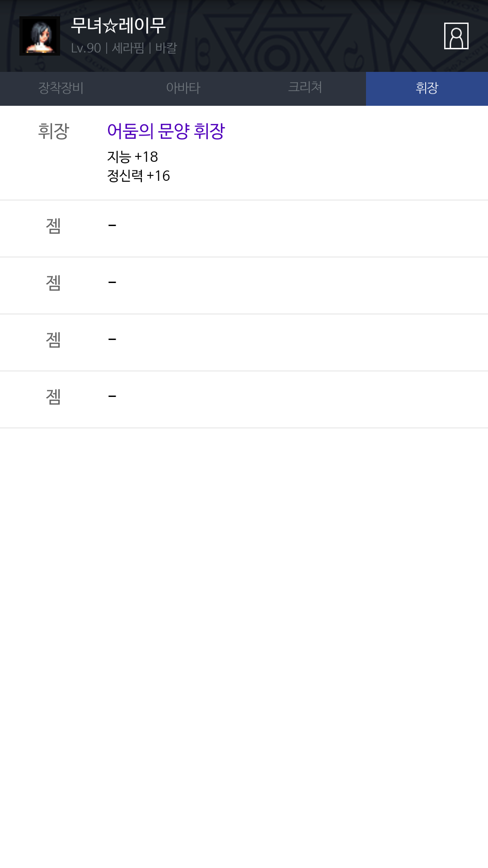The height and width of the screenshot is (868, 488).
Task: Switch to the 장착장비 tab
Action: [x=61, y=89]
